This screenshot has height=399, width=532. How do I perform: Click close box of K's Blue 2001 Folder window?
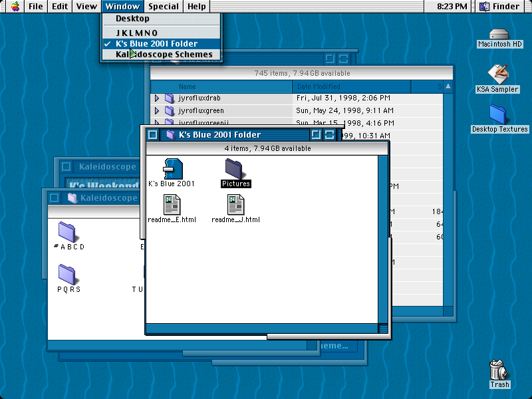pos(153,135)
